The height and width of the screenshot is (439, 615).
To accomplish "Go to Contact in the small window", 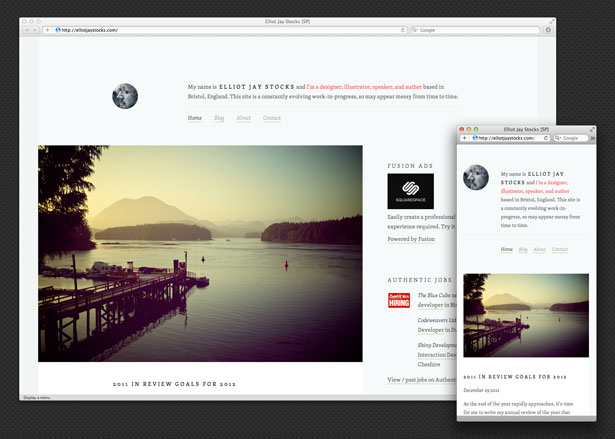I will [559, 249].
